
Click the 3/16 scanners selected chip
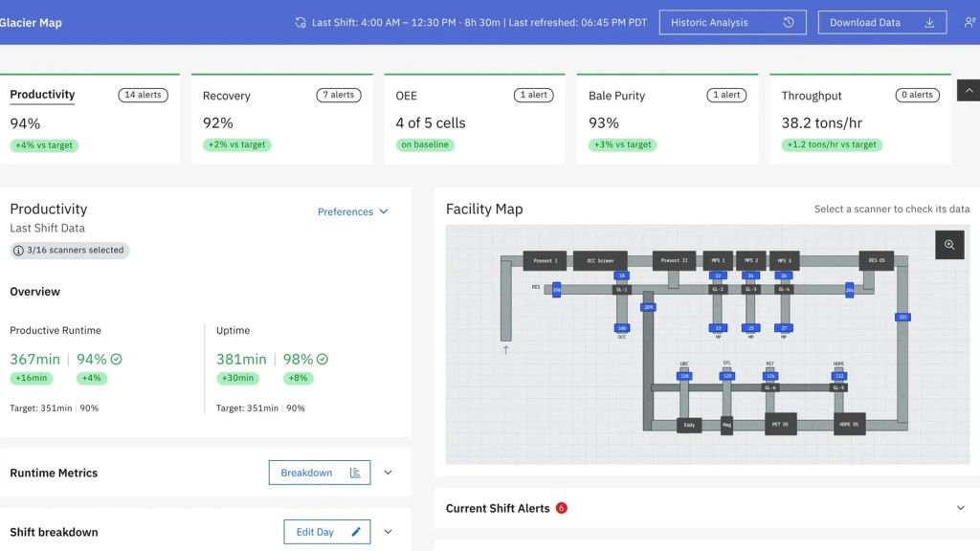click(69, 251)
